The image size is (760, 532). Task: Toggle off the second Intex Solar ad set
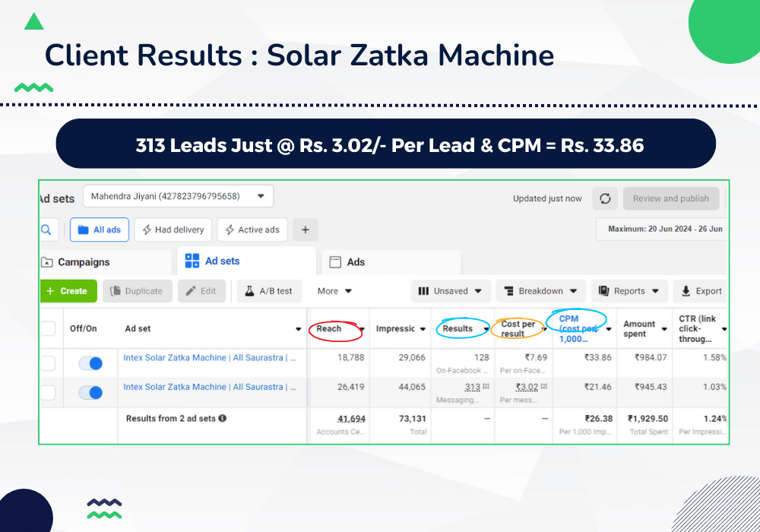click(x=90, y=392)
